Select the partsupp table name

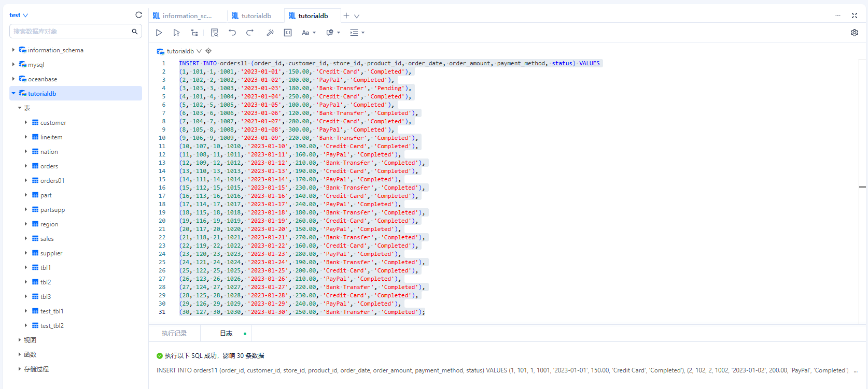pyautogui.click(x=52, y=210)
